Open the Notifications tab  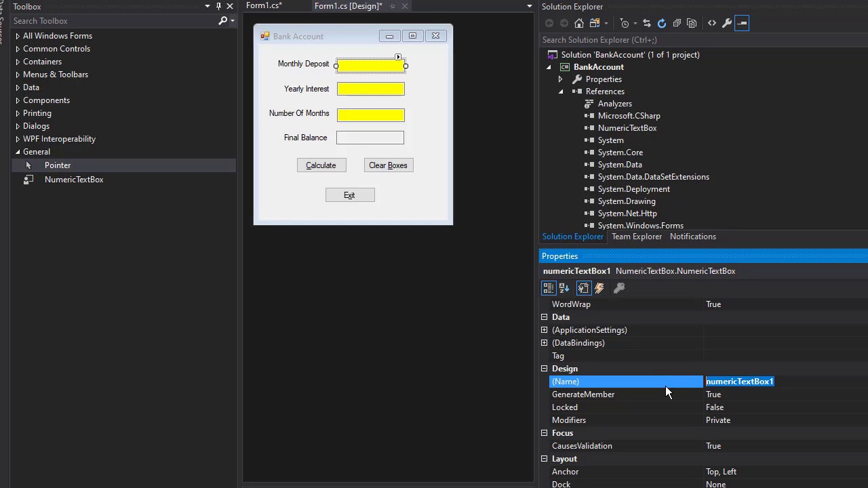[x=693, y=237]
